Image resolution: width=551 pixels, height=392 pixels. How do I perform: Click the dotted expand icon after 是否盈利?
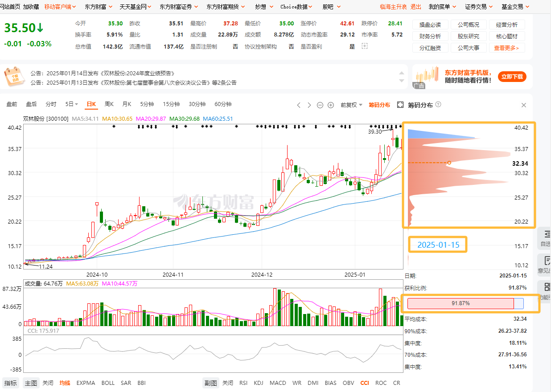(365, 46)
